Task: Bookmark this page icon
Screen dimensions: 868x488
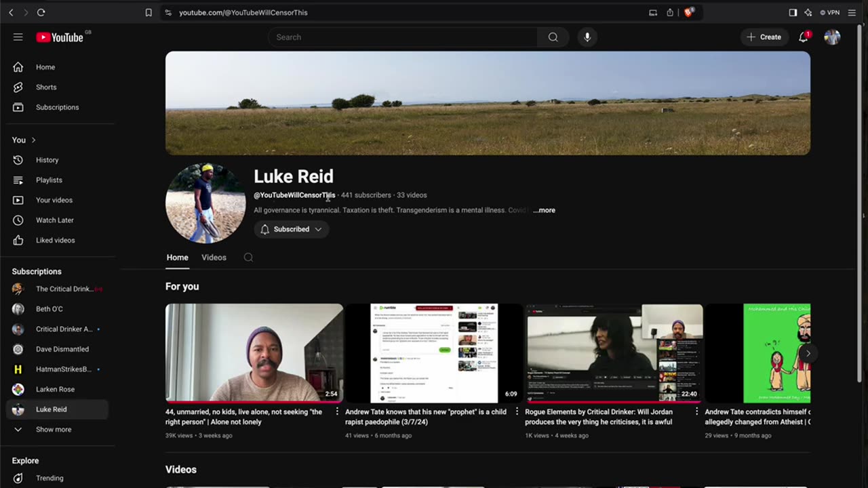Action: click(x=149, y=12)
